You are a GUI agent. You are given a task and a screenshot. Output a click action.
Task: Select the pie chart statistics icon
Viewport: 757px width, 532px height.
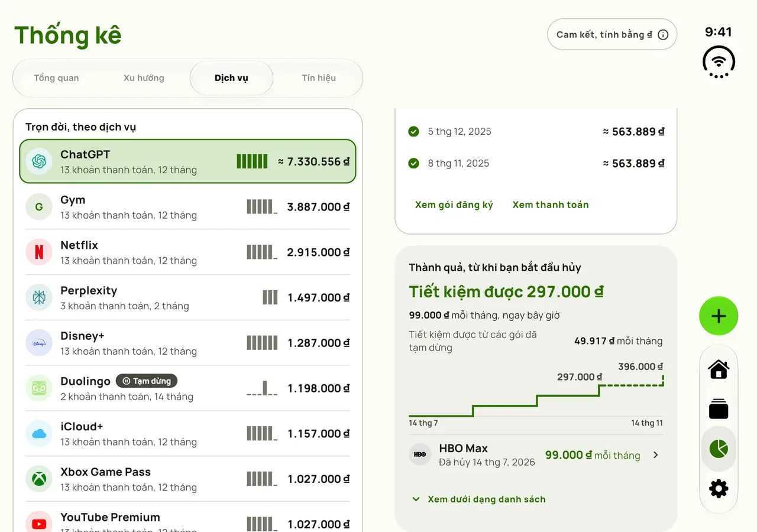click(719, 449)
